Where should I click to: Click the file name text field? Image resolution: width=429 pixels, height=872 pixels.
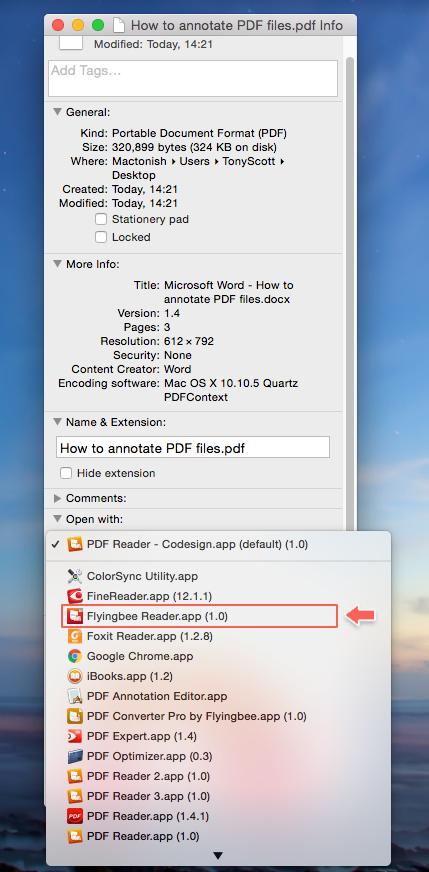pyautogui.click(x=193, y=448)
